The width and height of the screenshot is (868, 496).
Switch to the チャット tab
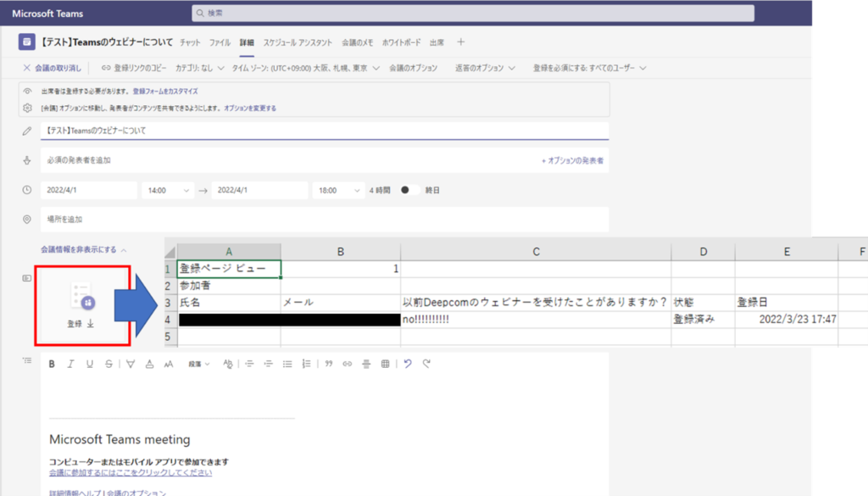pos(190,42)
